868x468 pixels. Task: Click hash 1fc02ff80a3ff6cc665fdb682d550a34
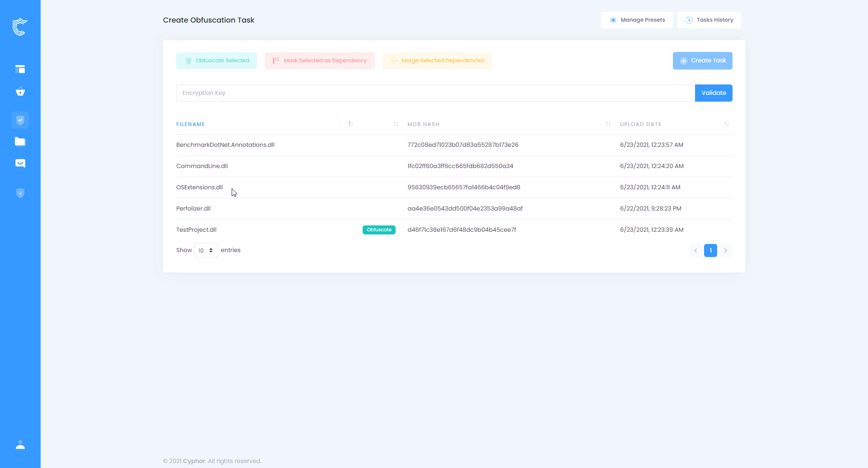(460, 166)
